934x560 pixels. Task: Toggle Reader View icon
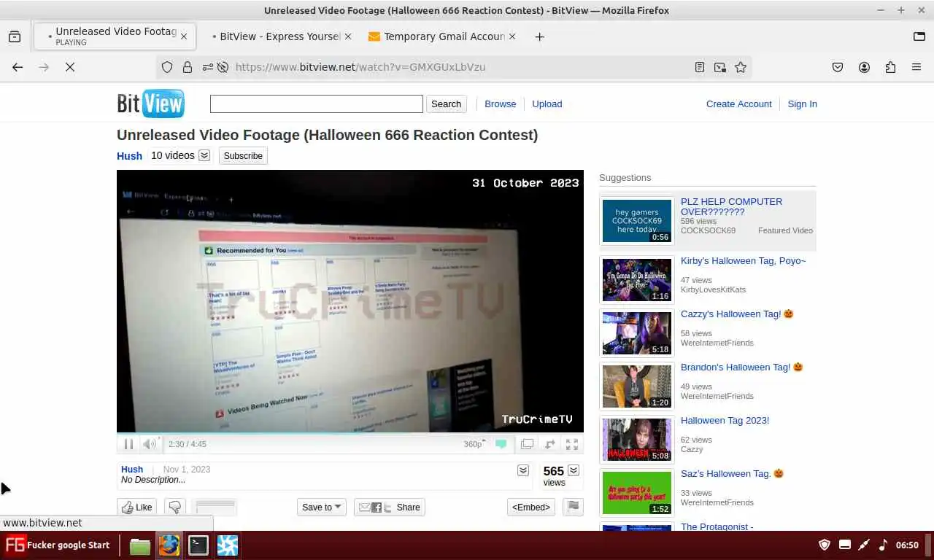coord(700,67)
